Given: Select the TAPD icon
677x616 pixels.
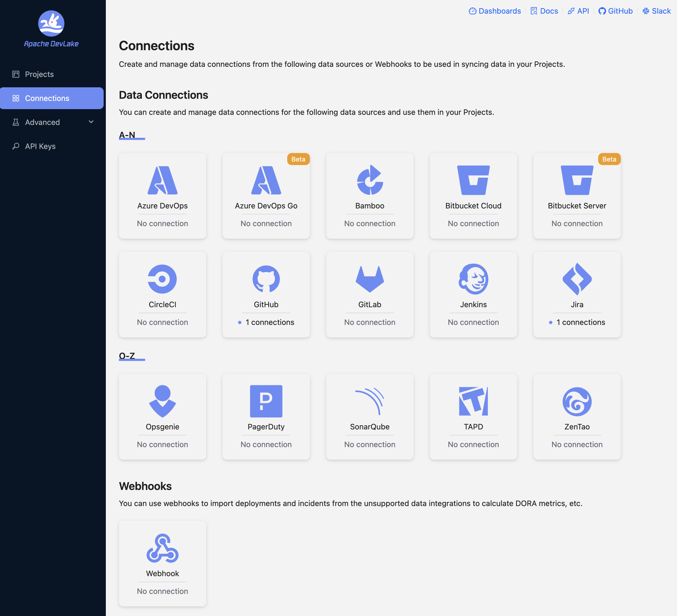Looking at the screenshot, I should click(473, 401).
